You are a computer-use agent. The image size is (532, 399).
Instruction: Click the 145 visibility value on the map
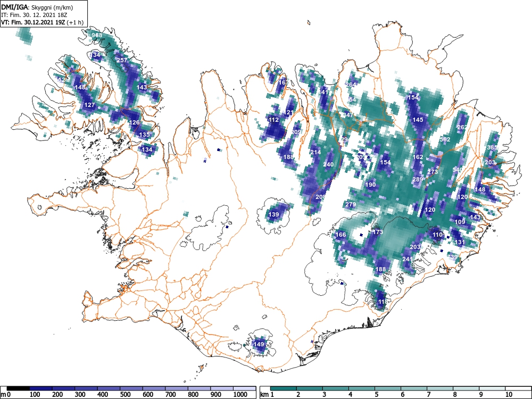pyautogui.click(x=418, y=120)
